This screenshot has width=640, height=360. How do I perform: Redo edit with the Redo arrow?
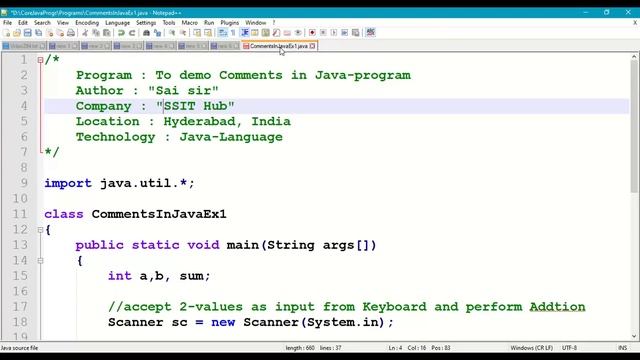(132, 33)
